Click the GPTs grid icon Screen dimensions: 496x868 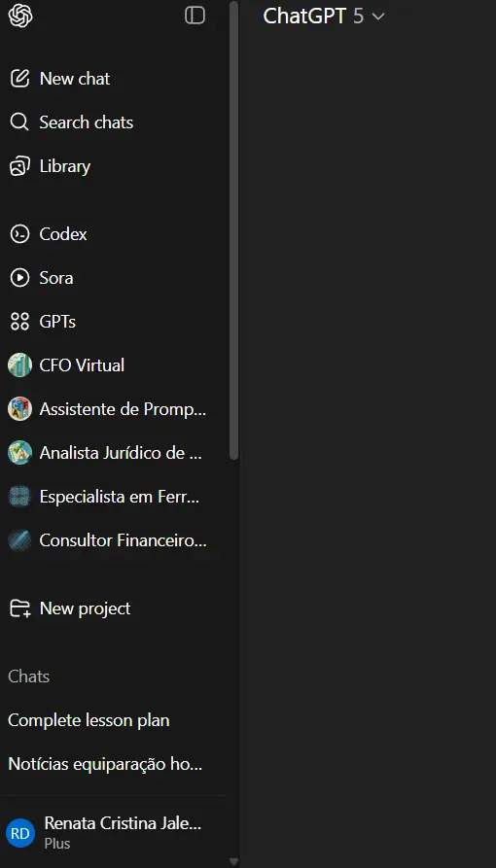tap(19, 322)
